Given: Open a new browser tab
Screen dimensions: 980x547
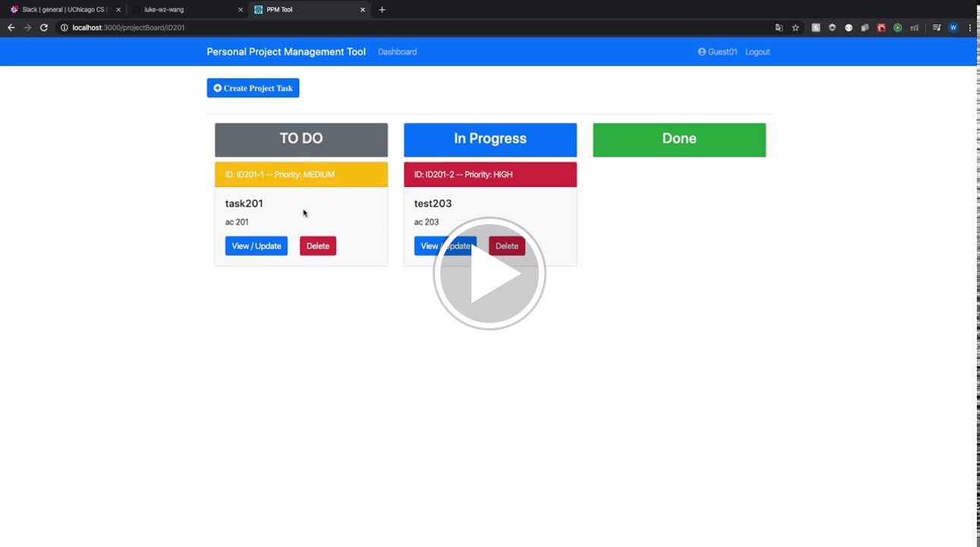Looking at the screenshot, I should tap(382, 9).
